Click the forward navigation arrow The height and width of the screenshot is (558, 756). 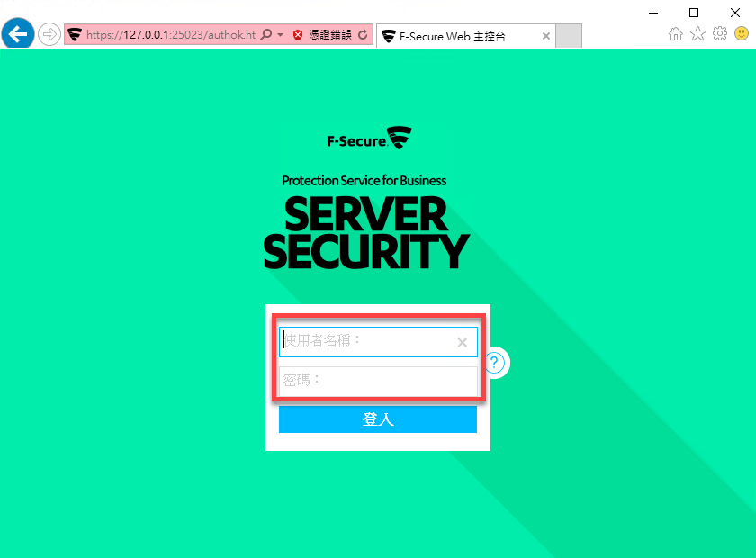coord(49,34)
